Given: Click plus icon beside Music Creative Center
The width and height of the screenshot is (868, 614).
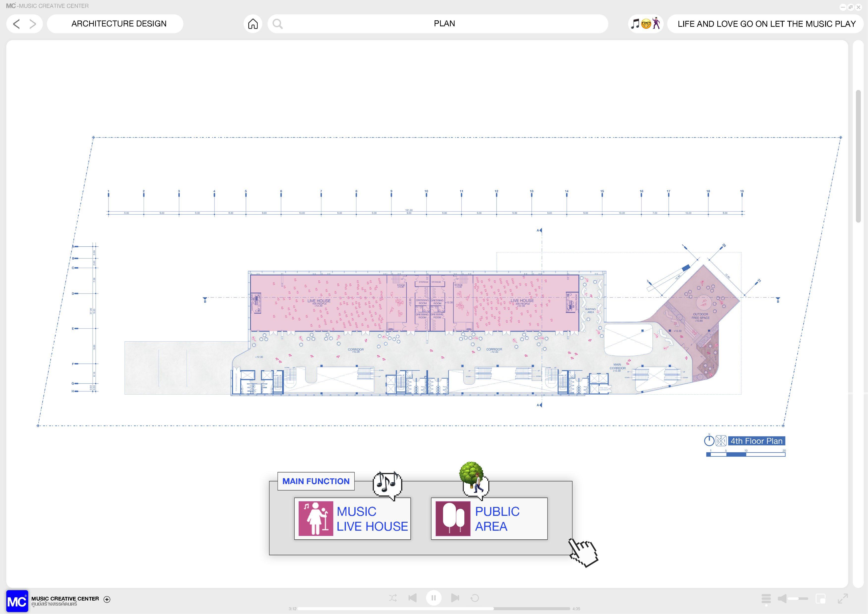Looking at the screenshot, I should click(107, 599).
